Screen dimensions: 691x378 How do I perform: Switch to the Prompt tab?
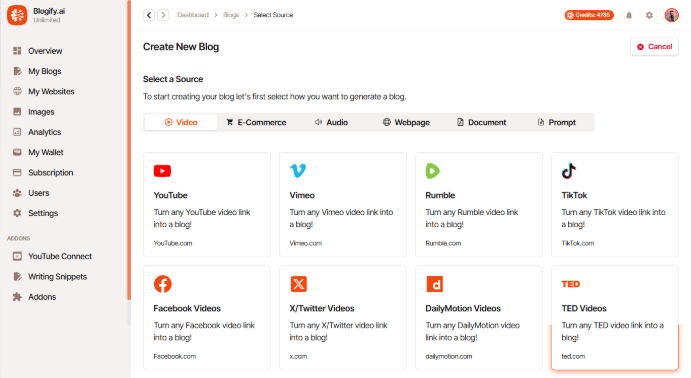coord(557,122)
